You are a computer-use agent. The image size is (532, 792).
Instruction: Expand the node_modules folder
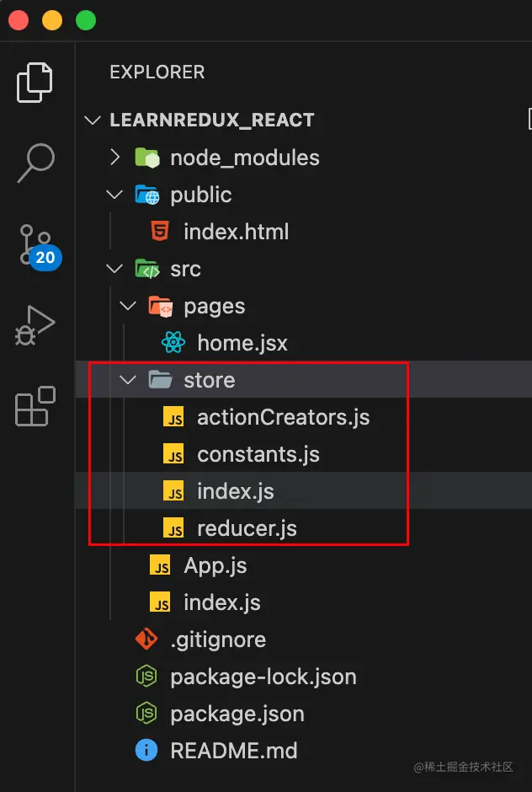click(114, 158)
